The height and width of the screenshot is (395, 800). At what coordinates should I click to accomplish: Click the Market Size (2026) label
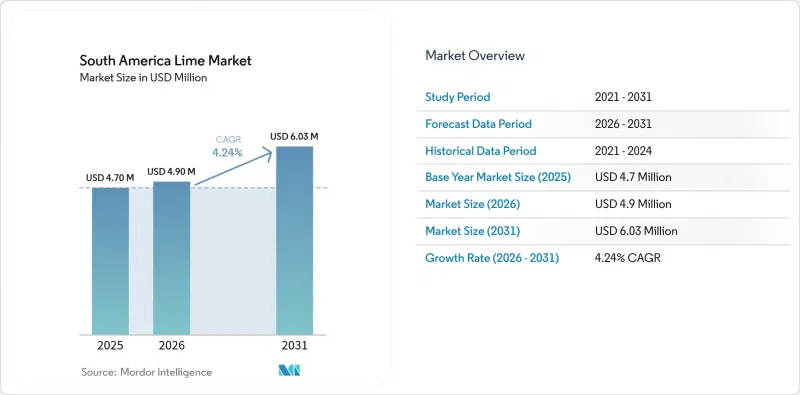point(472,204)
